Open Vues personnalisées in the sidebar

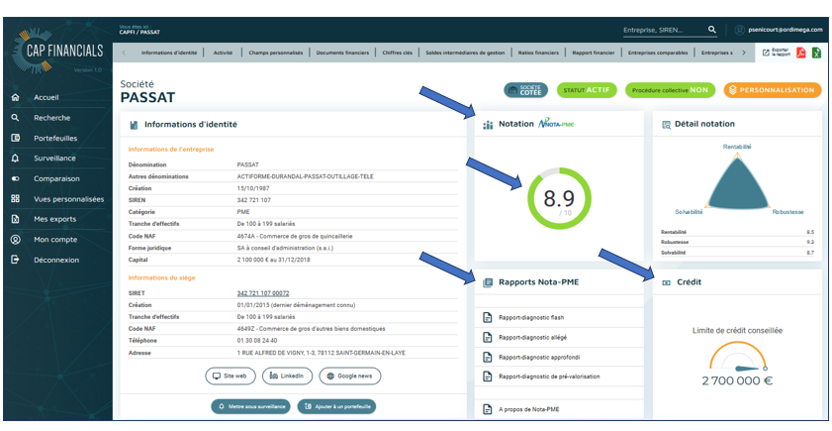click(69, 199)
